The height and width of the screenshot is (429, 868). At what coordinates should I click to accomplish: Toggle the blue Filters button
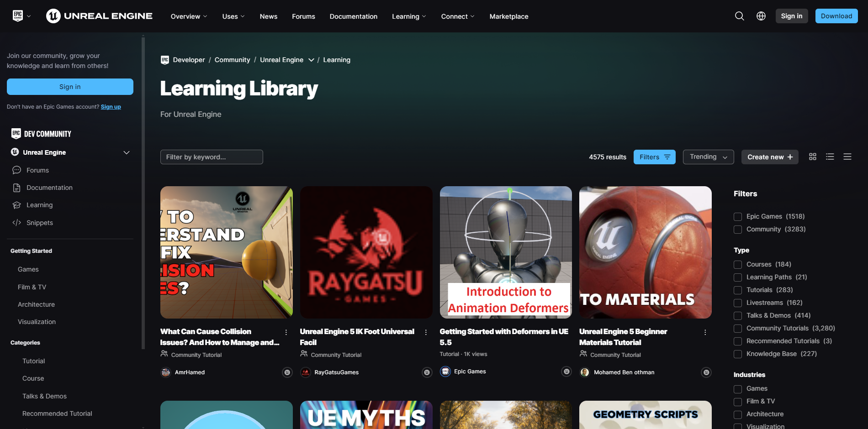coord(655,157)
